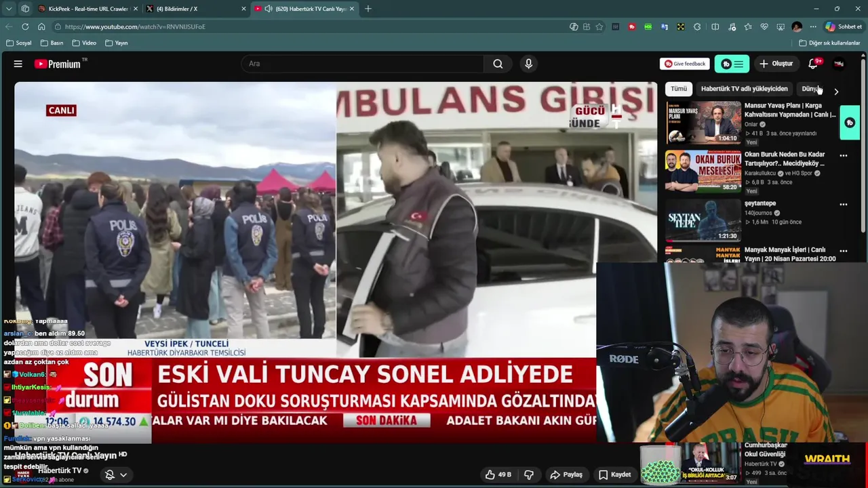
Task: Open the screenshot capture tool icon
Action: (x=781, y=26)
